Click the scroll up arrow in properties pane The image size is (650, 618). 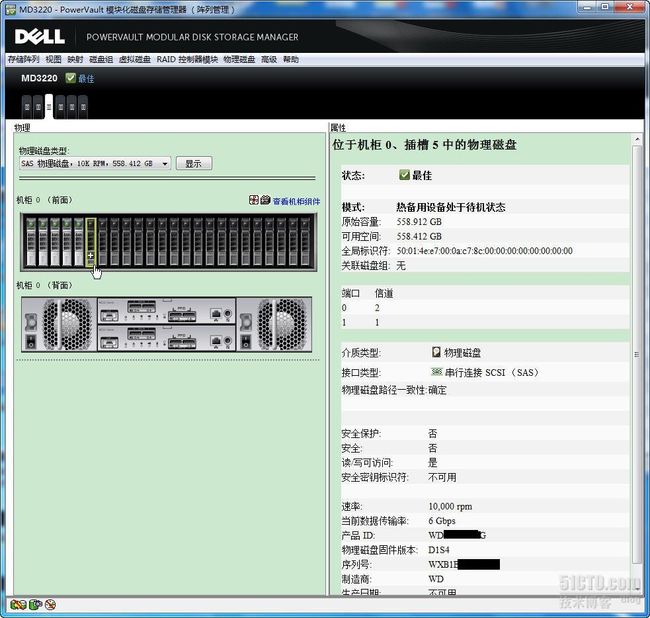(x=637, y=139)
